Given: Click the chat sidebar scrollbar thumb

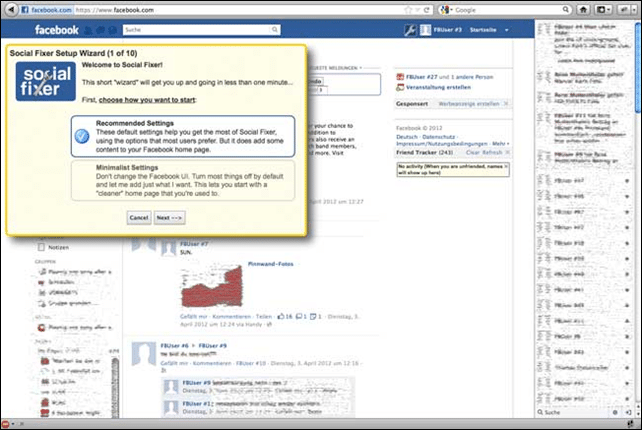Looking at the screenshot, I should tap(637, 68).
